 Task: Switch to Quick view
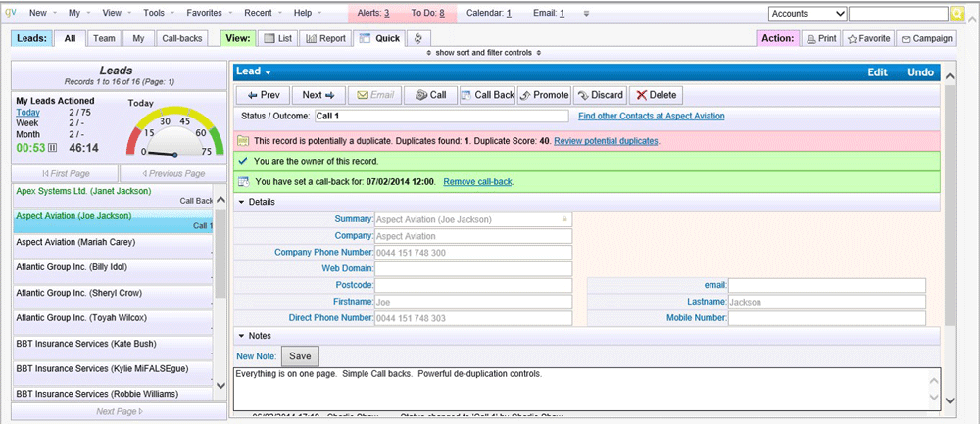[x=379, y=38]
